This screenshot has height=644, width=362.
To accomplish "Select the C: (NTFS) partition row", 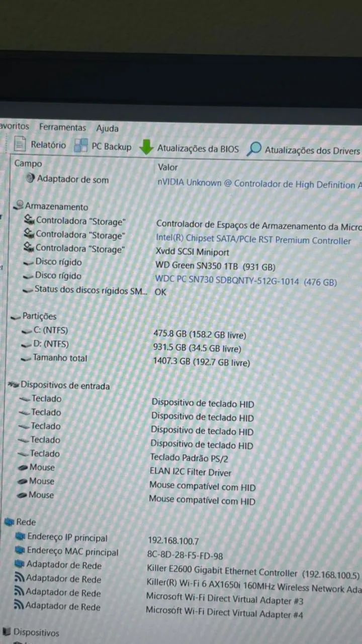I will (x=50, y=330).
